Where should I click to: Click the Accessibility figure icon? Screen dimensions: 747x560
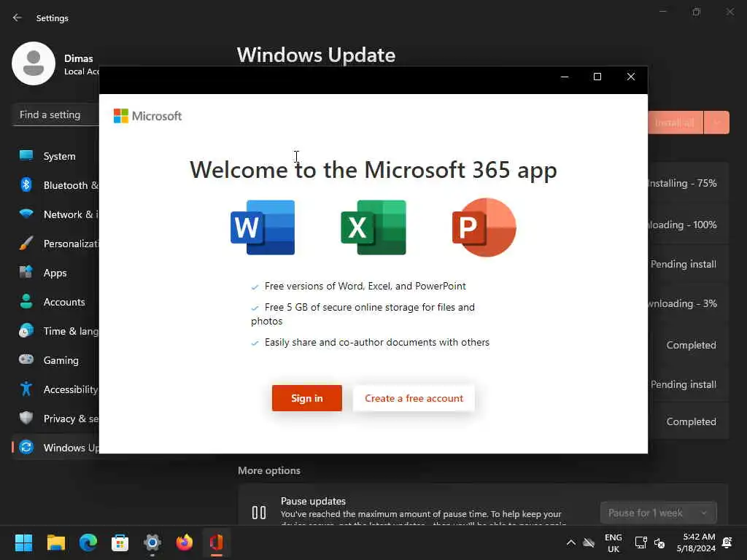click(26, 389)
